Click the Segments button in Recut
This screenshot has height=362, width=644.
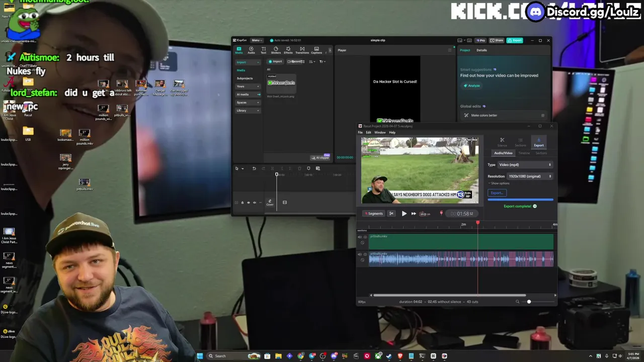[x=374, y=214]
